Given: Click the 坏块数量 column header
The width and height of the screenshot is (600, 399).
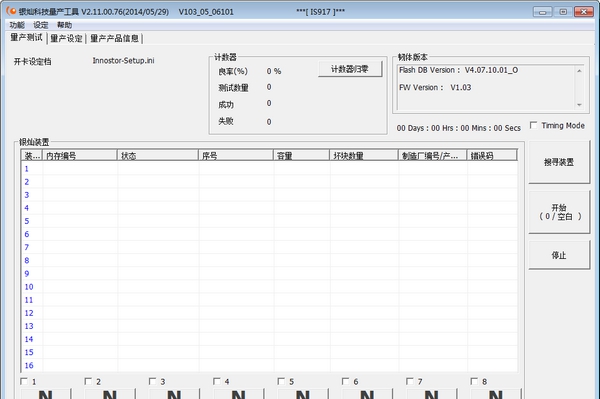Looking at the screenshot, I should click(x=364, y=156).
